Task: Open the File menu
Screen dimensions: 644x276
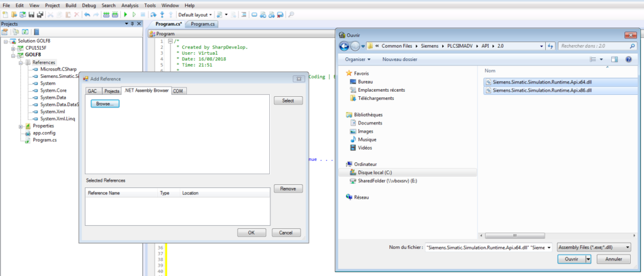Action: [x=6, y=6]
